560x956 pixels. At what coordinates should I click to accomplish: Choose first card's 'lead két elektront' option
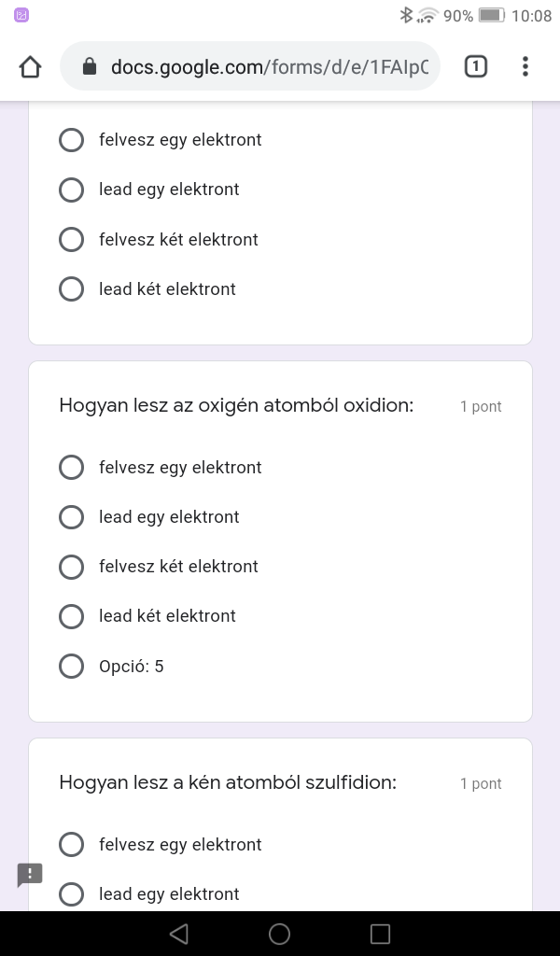(72, 289)
